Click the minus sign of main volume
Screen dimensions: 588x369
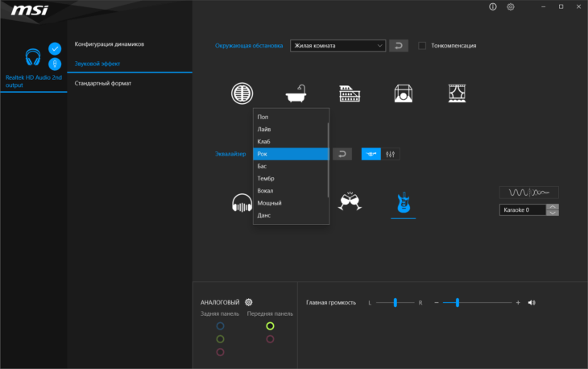pyautogui.click(x=437, y=303)
